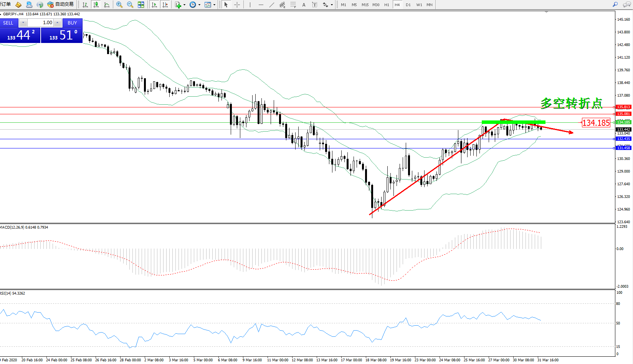Image resolution: width=633 pixels, height=364 pixels.
Task: Select the vertical line drawing tool
Action: [250, 5]
